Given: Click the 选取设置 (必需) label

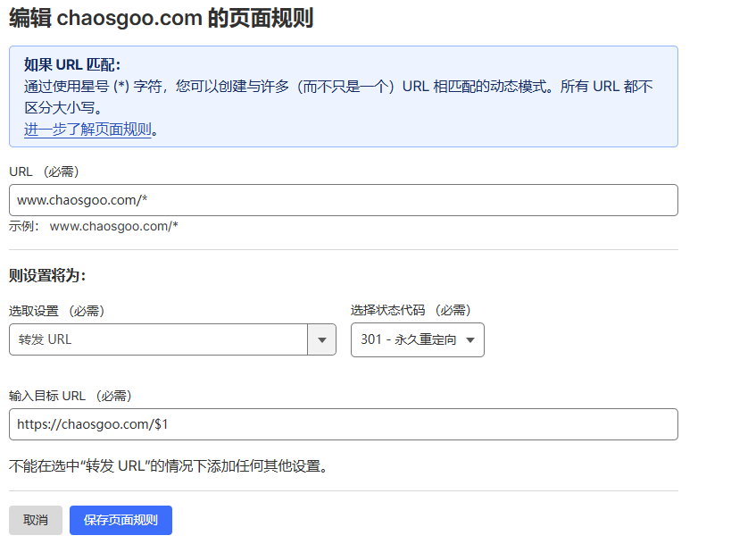Looking at the screenshot, I should 56,310.
